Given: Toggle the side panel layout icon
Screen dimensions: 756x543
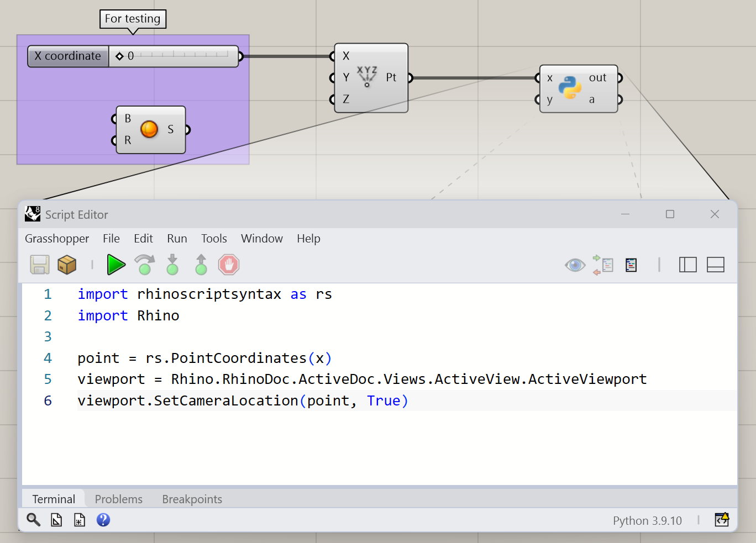Looking at the screenshot, I should [687, 265].
